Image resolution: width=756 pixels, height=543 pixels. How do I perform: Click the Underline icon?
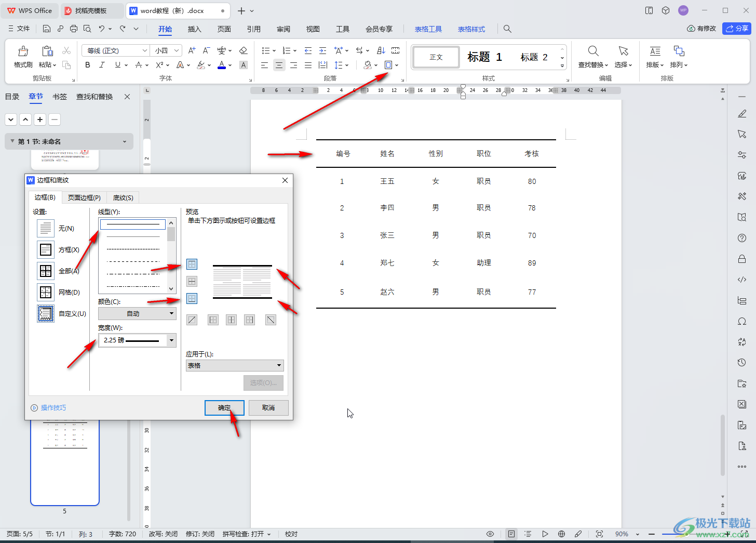[118, 65]
